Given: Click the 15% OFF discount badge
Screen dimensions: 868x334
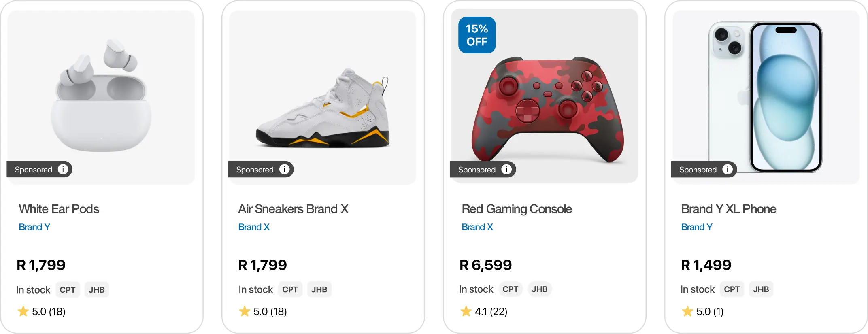Looking at the screenshot, I should coord(477,35).
